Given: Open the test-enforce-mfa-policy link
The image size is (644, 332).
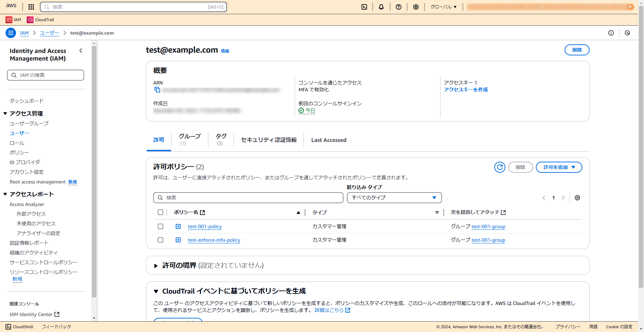Looking at the screenshot, I should coord(214,240).
